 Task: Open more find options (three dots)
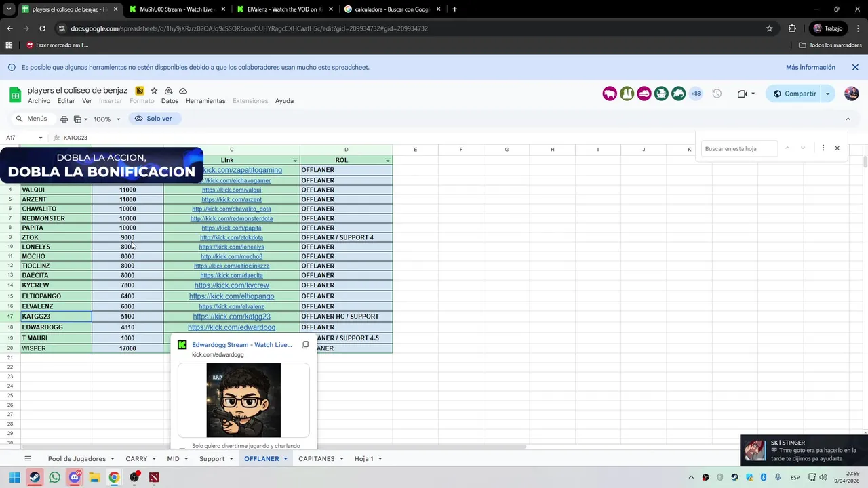[x=823, y=148]
